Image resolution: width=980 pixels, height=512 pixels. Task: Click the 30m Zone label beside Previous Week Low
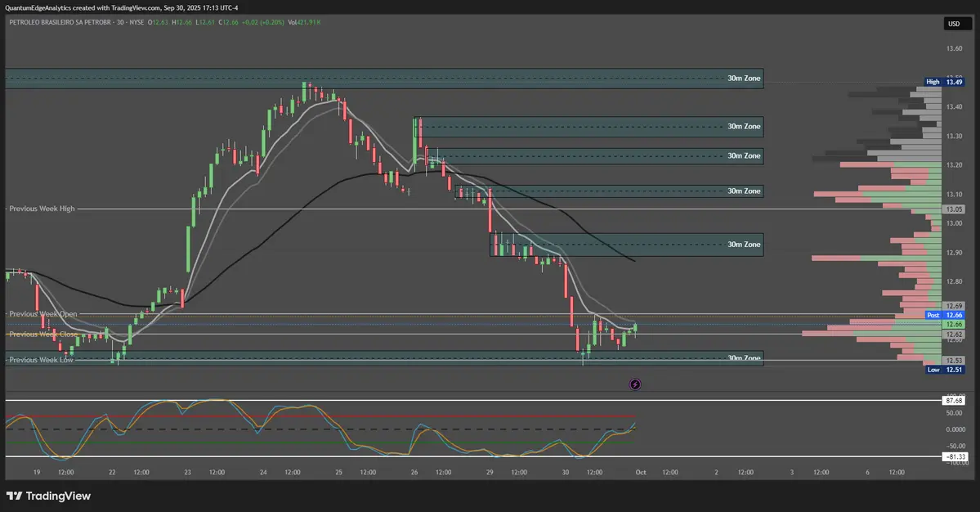[x=744, y=358]
